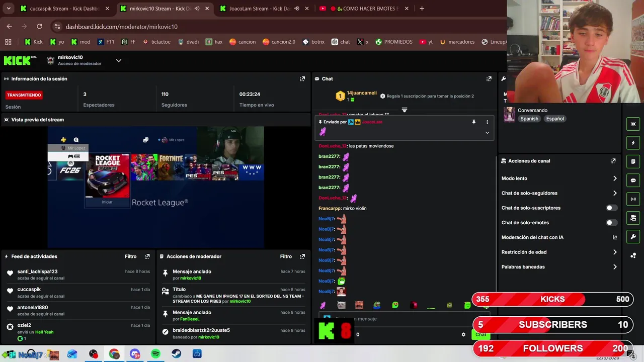Viewport: 644px width, 362px height.
Task: Pop out the Feed de actividades panel
Action: (x=147, y=256)
